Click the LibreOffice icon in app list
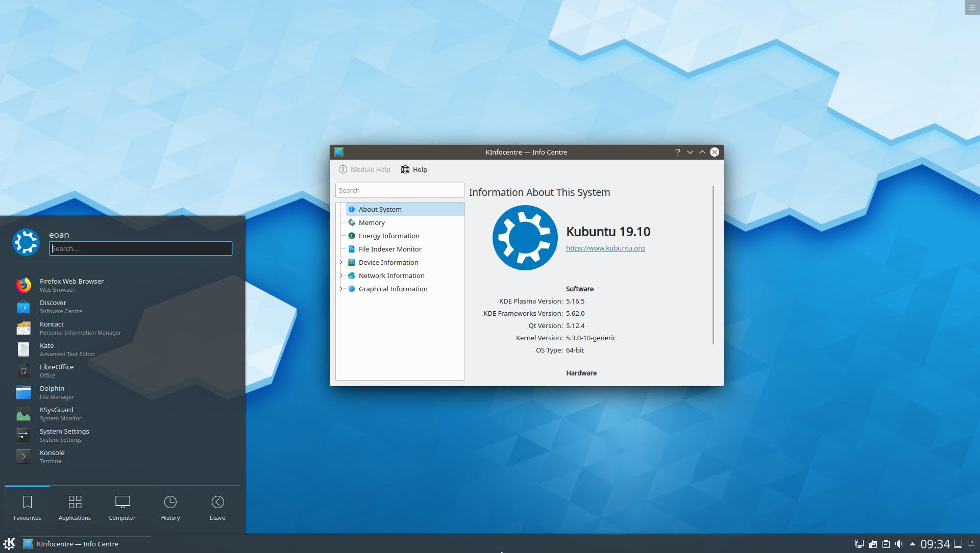The width and height of the screenshot is (980, 553). click(x=22, y=371)
